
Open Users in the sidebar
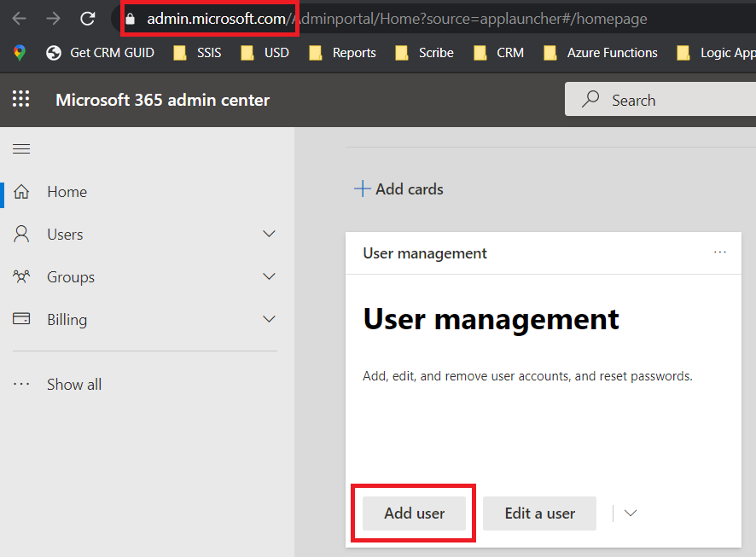click(x=145, y=235)
